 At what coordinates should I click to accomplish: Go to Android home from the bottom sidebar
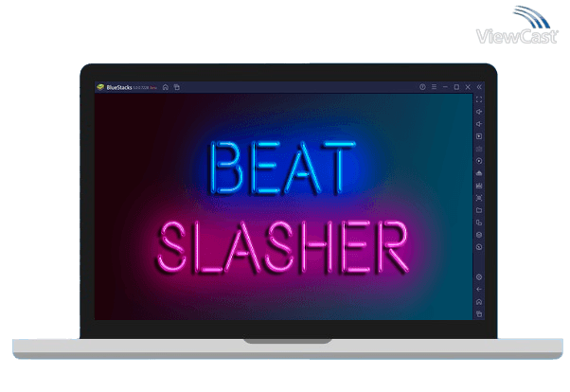pyautogui.click(x=479, y=302)
